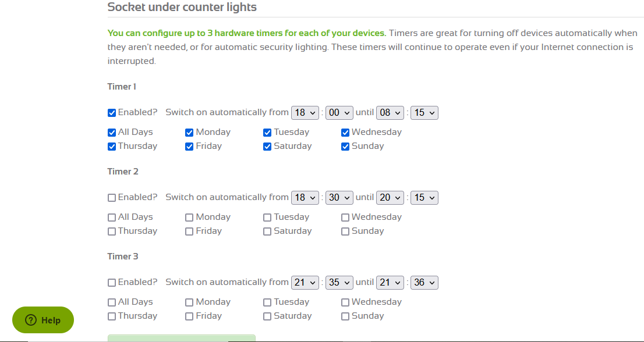Viewport: 644px width, 342px height.
Task: Tick Thursday for Timer 2
Action: [x=112, y=231]
